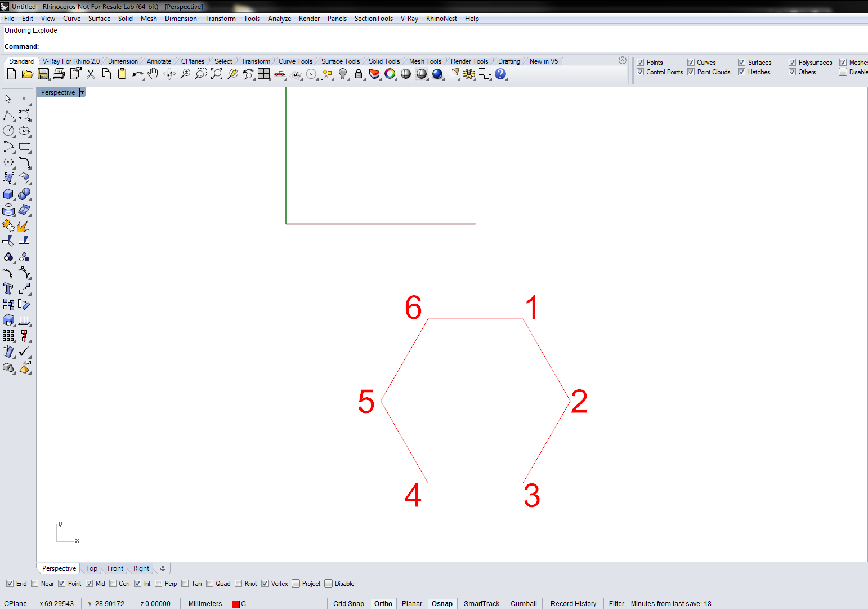Click the Zoom Extents icon
The image size is (868, 609).
coord(216,74)
